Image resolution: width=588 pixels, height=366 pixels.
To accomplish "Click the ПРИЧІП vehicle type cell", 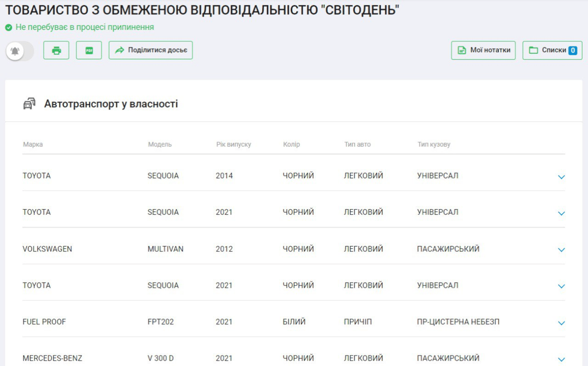I will (x=358, y=322).
